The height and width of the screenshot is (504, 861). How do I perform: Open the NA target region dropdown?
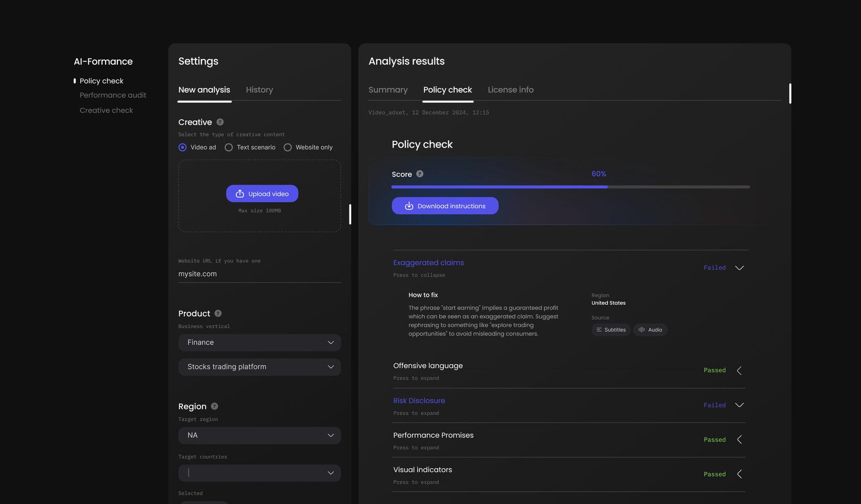259,435
